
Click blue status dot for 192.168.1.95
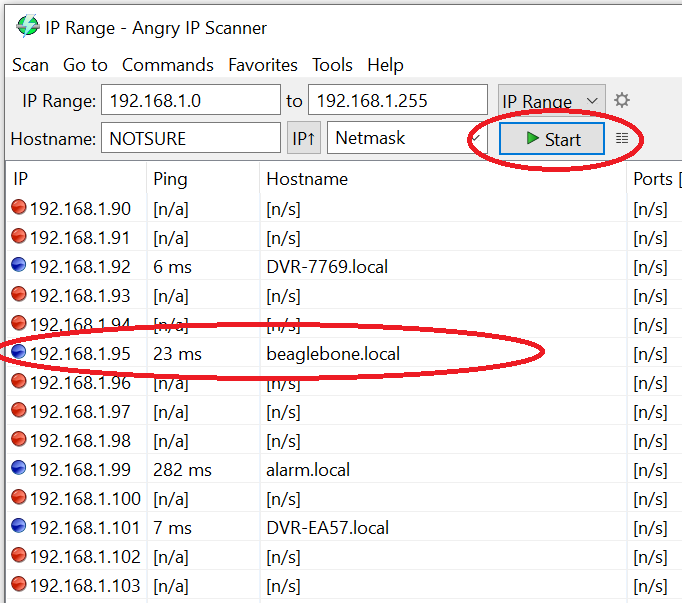pyautogui.click(x=19, y=352)
